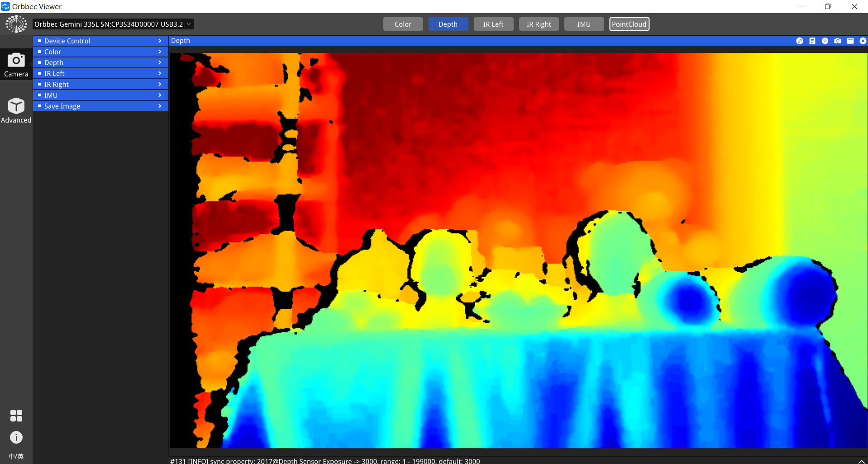This screenshot has height=464, width=868.
Task: Open the Depth stream metadata info icon
Action: tap(812, 41)
